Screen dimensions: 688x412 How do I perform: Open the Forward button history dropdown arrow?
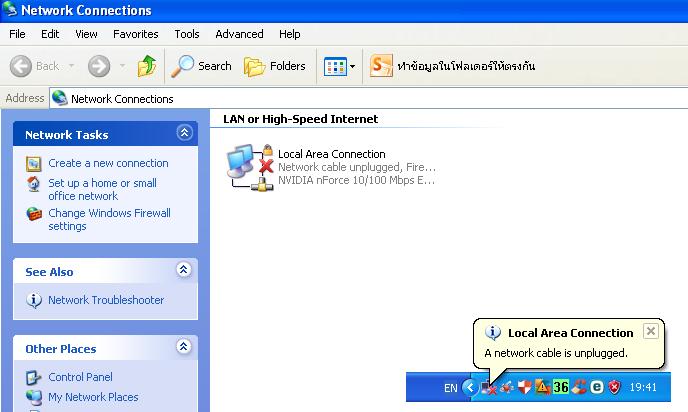point(123,66)
